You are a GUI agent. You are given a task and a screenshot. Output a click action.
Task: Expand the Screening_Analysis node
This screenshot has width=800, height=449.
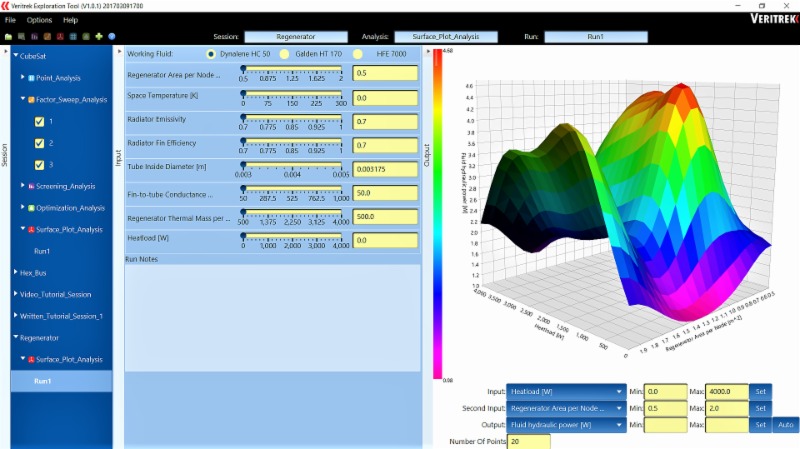coord(22,186)
